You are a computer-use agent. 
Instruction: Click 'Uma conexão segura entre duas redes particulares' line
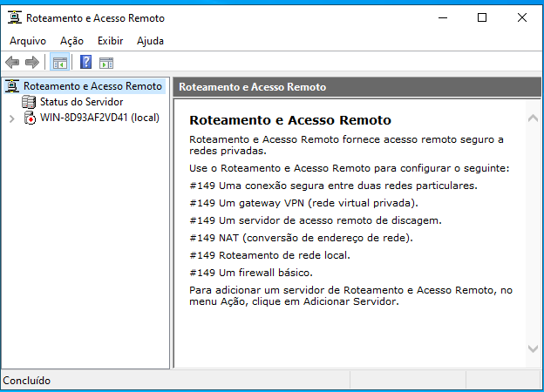[x=333, y=186]
